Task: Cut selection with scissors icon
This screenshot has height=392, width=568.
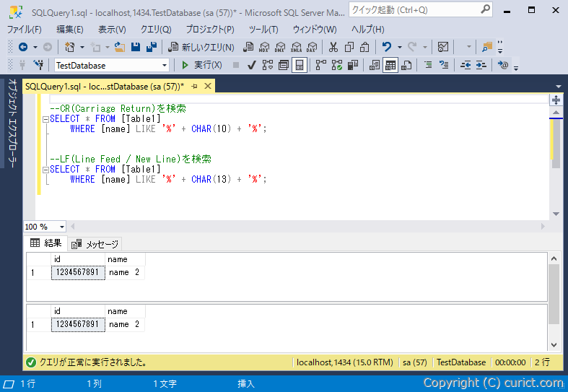Action: point(333,47)
